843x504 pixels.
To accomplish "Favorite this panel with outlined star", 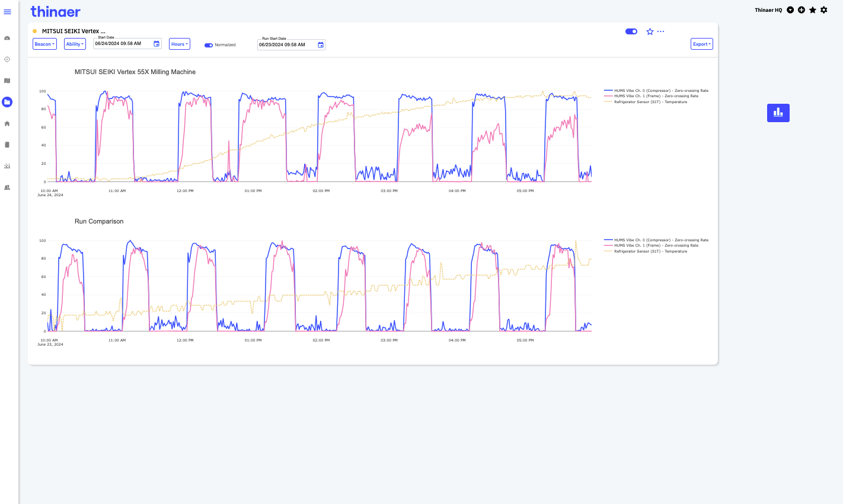I will pyautogui.click(x=650, y=31).
